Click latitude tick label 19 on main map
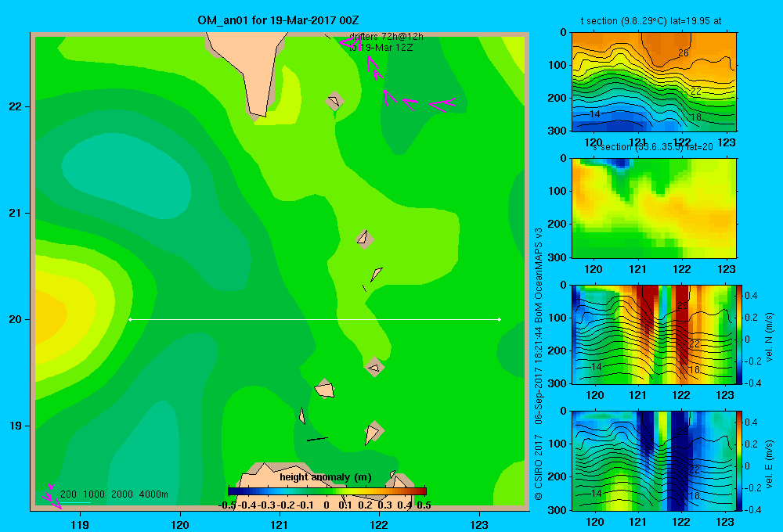 coord(16,426)
